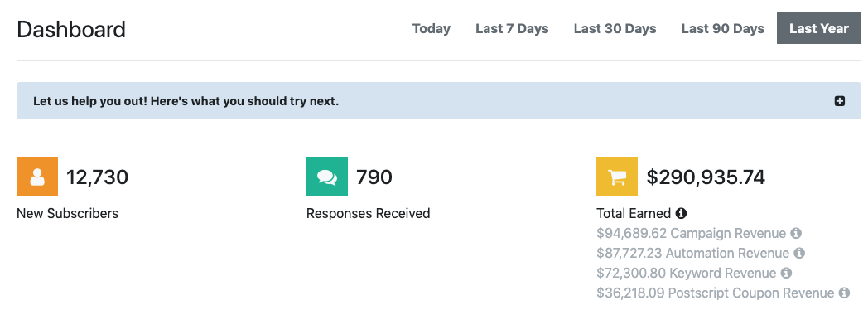The width and height of the screenshot is (868, 315).
Task: Select the Today date range tab
Action: [432, 28]
